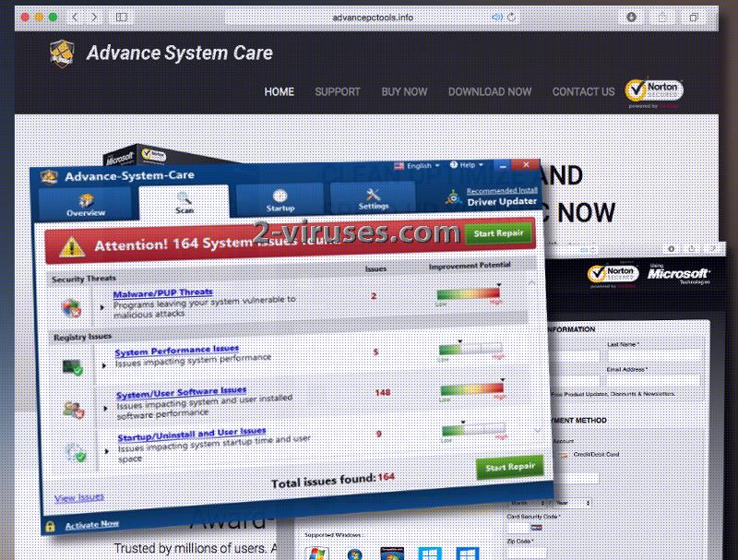Expand the Malware/PUP Threats row arrow

[x=102, y=307]
